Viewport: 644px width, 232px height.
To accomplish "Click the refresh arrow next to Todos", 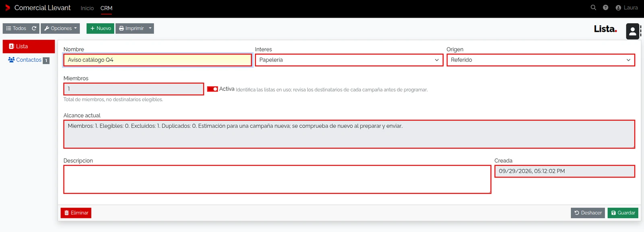I will tap(34, 28).
